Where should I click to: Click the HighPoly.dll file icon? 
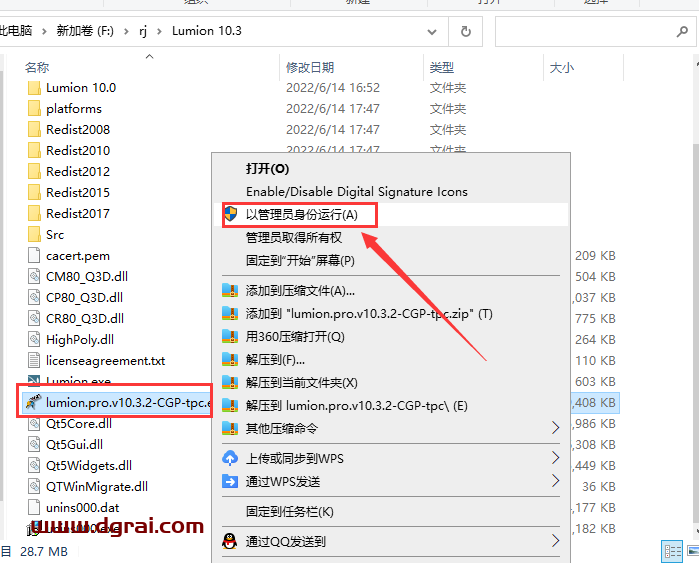(34, 339)
